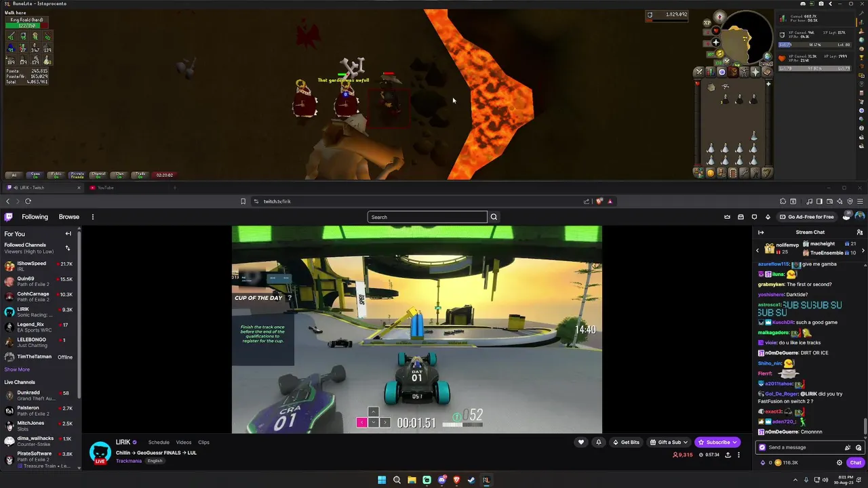Follow LIRIK with the heart button
This screenshot has width=868, height=488.
click(581, 442)
